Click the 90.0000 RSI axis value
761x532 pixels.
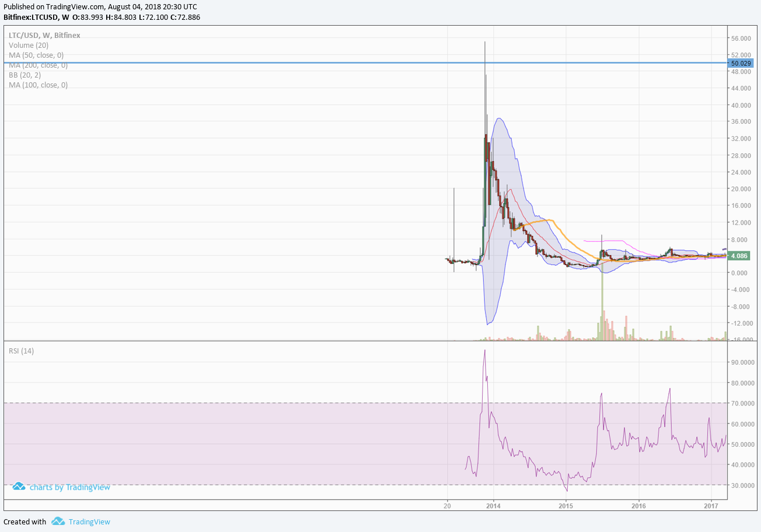(x=743, y=362)
